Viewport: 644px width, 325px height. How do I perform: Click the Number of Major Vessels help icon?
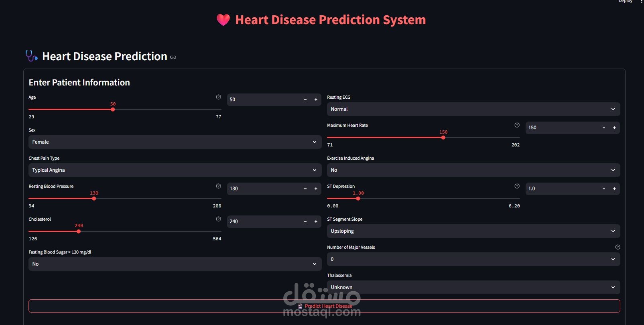618,247
